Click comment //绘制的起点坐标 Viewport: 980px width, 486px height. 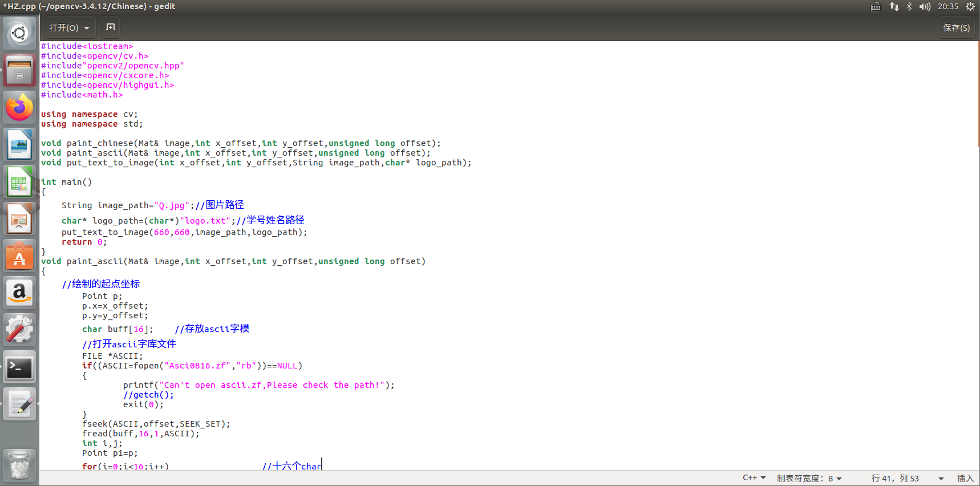(x=100, y=284)
